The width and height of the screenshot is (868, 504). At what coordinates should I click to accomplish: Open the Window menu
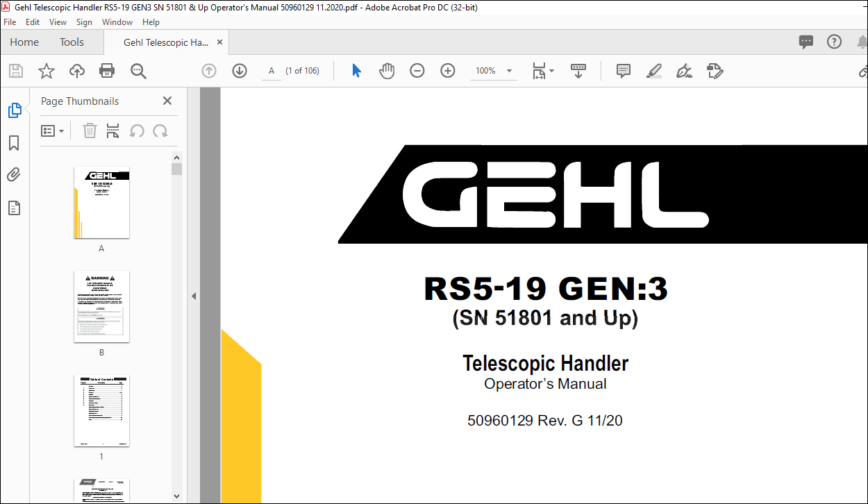[x=117, y=22]
